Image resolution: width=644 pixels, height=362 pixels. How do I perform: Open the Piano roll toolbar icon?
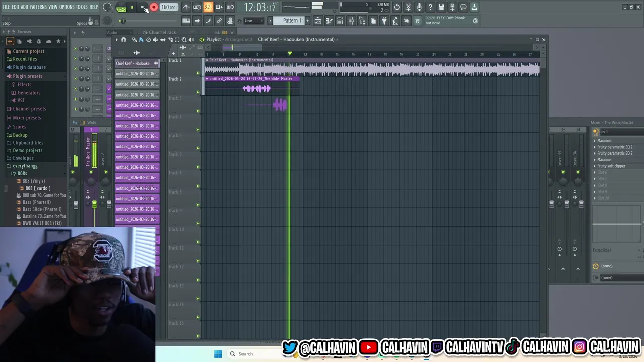click(329, 21)
